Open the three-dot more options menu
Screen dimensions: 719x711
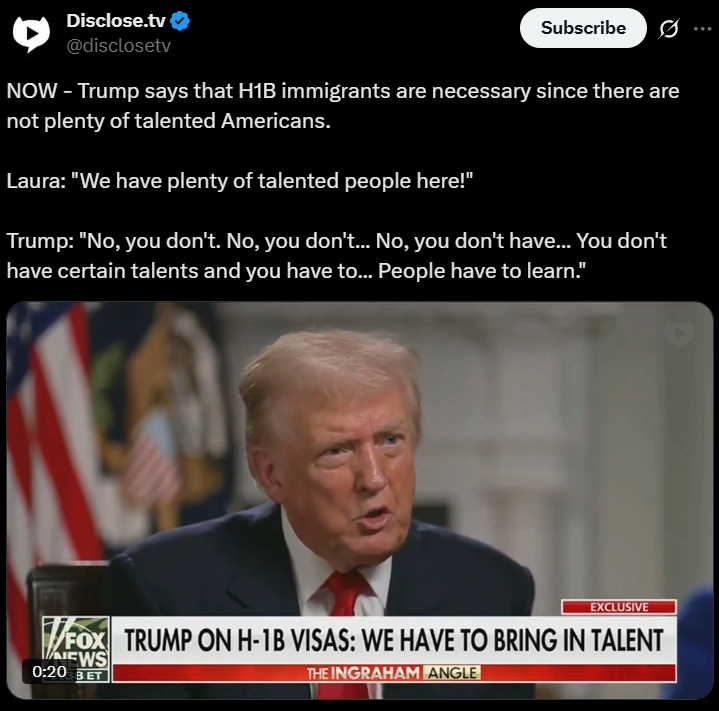click(x=702, y=29)
